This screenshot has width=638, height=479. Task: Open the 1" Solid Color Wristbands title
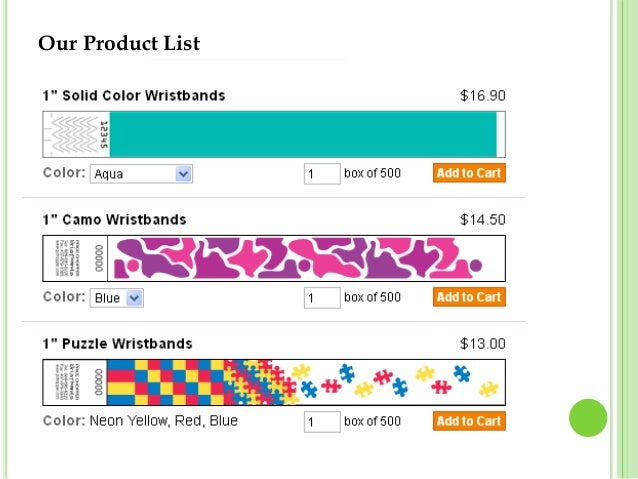pos(133,96)
